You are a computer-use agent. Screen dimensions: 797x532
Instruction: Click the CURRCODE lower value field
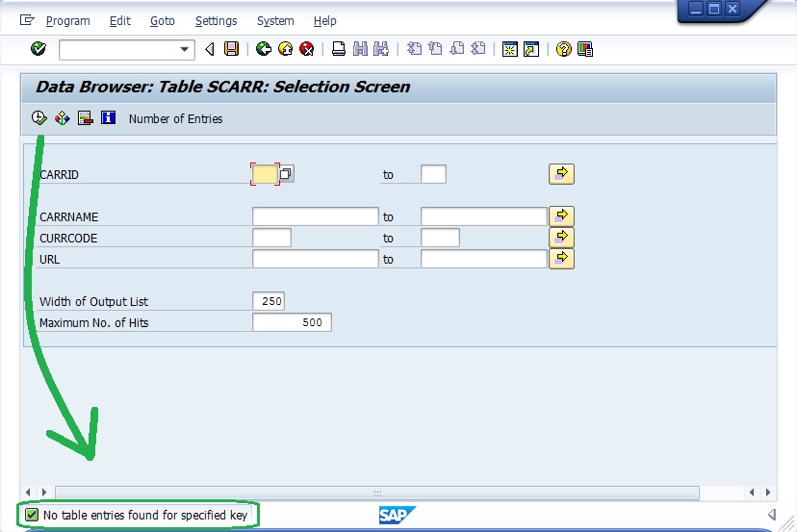[x=271, y=238]
